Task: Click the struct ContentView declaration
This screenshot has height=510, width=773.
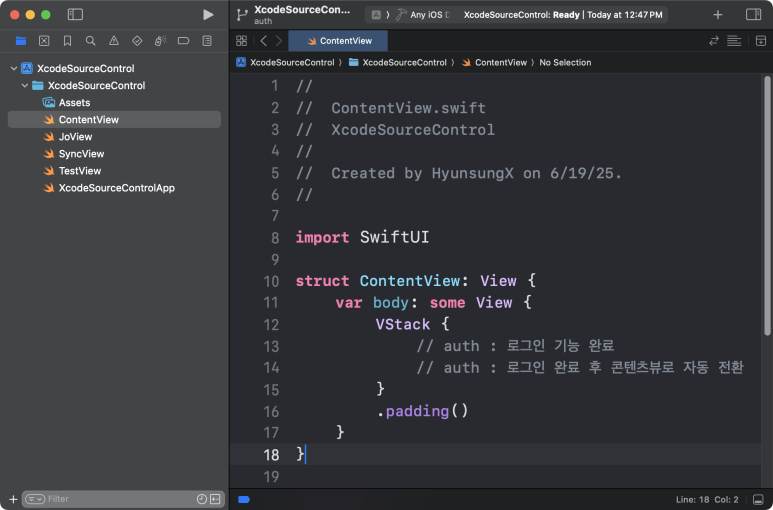Action: pyautogui.click(x=416, y=281)
